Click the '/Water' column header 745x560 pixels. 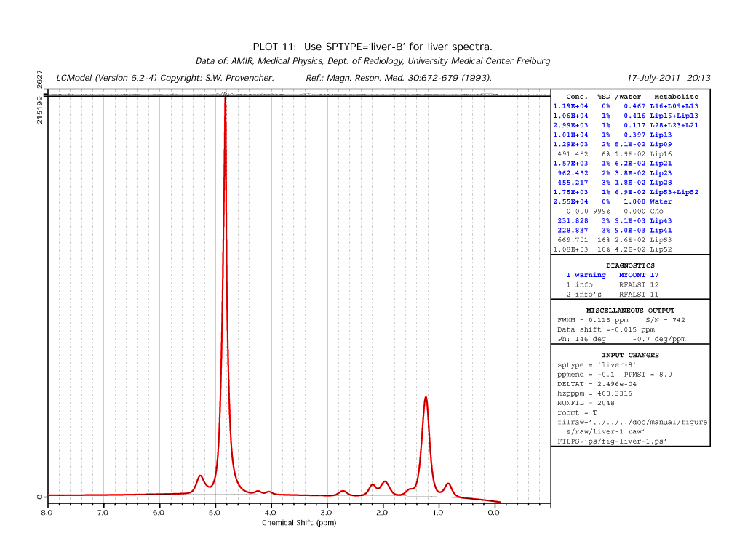(x=628, y=97)
